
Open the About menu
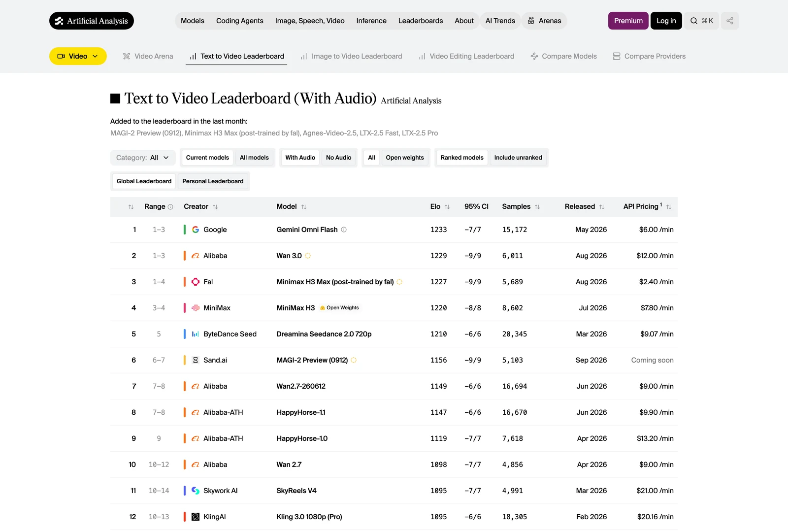click(x=464, y=21)
